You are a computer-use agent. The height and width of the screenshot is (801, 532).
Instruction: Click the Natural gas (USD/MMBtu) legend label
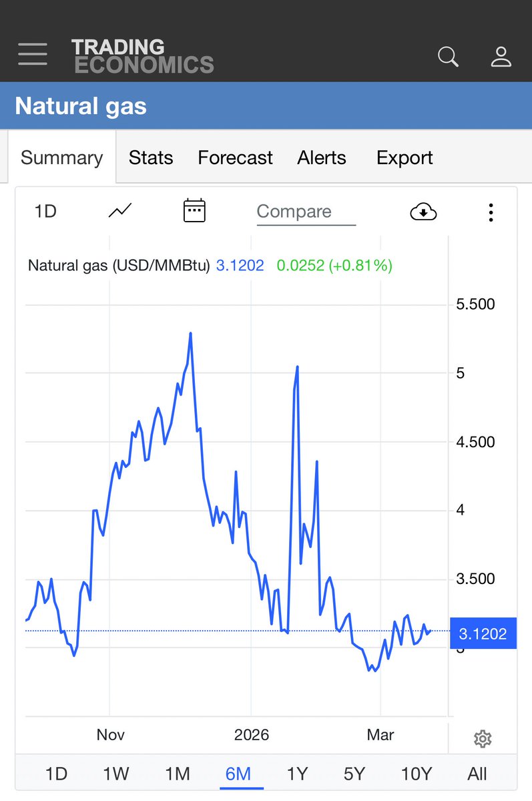point(119,266)
